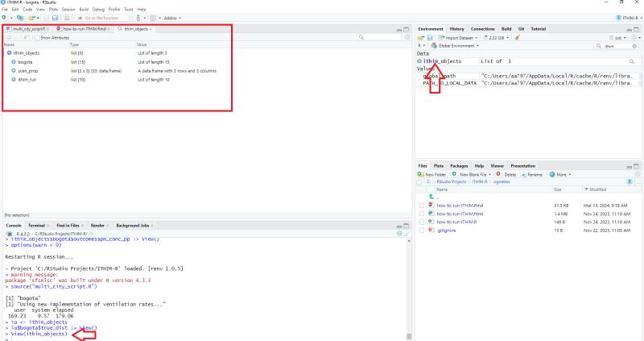
Task: Open the Global Environment dropdown
Action: tap(455, 46)
